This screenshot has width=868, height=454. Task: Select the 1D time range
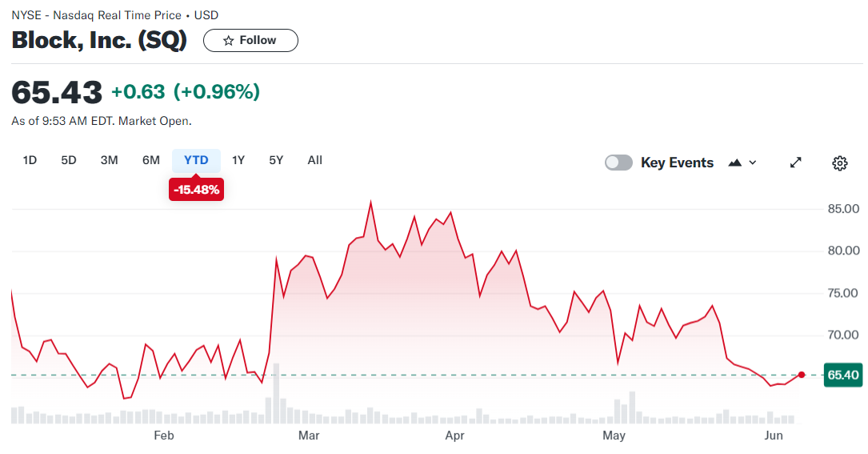[30, 160]
